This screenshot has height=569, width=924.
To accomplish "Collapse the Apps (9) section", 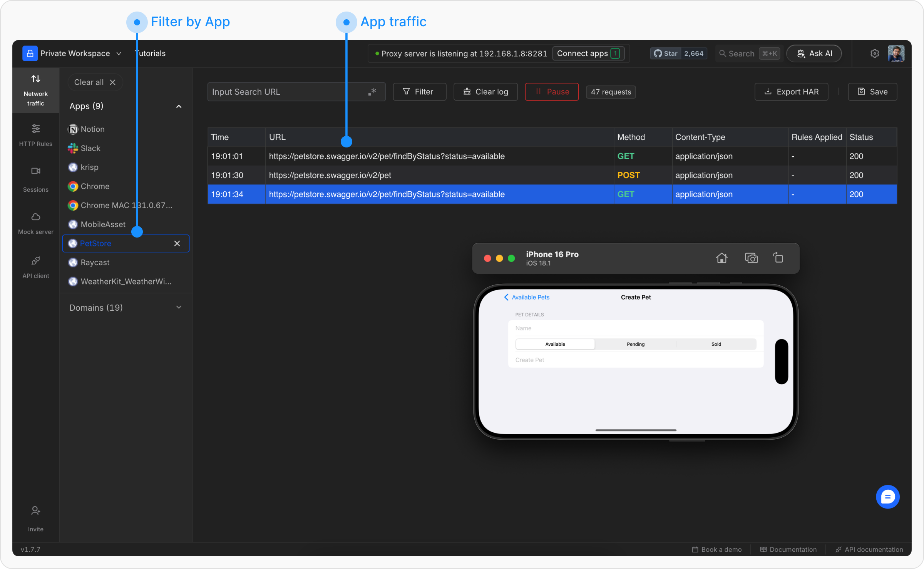I will tap(179, 106).
